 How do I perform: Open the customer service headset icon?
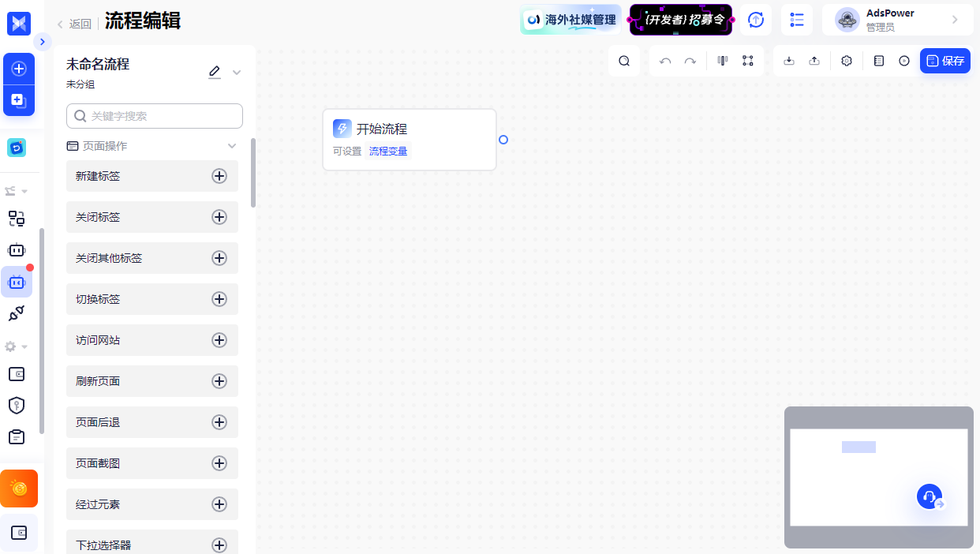[930, 496]
